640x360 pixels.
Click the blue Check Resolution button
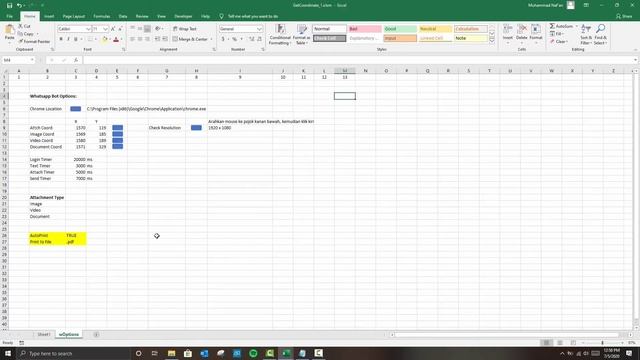(196, 128)
